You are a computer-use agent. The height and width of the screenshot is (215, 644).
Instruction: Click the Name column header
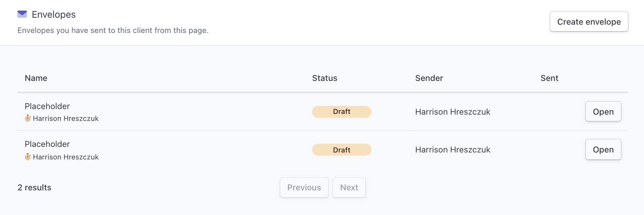pos(36,78)
